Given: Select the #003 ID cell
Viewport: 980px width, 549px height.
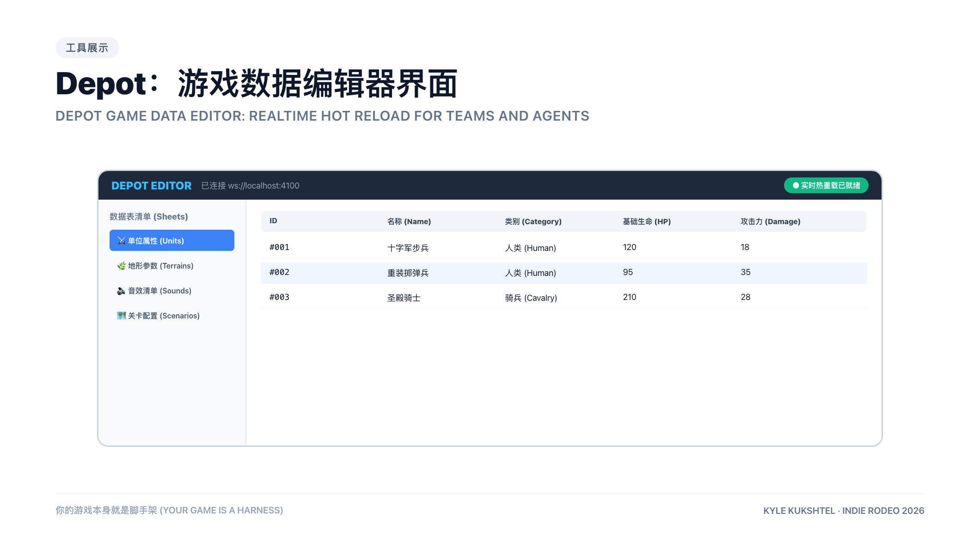Looking at the screenshot, I should coord(279,297).
